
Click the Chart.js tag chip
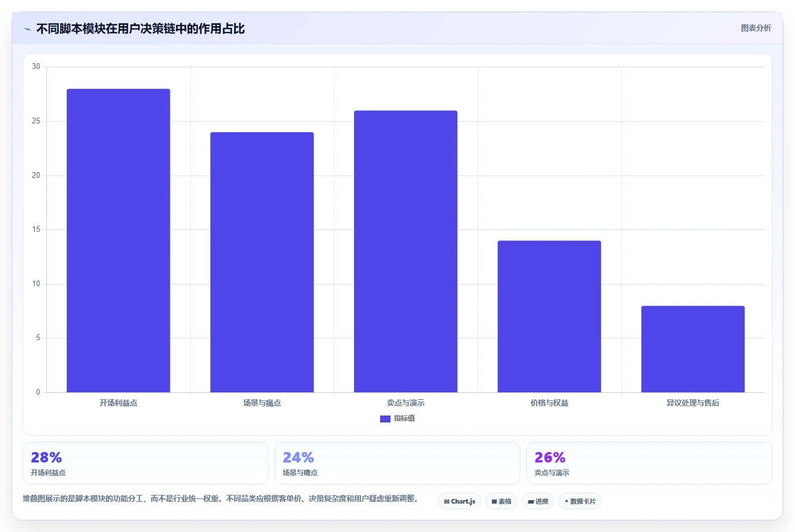coord(460,501)
